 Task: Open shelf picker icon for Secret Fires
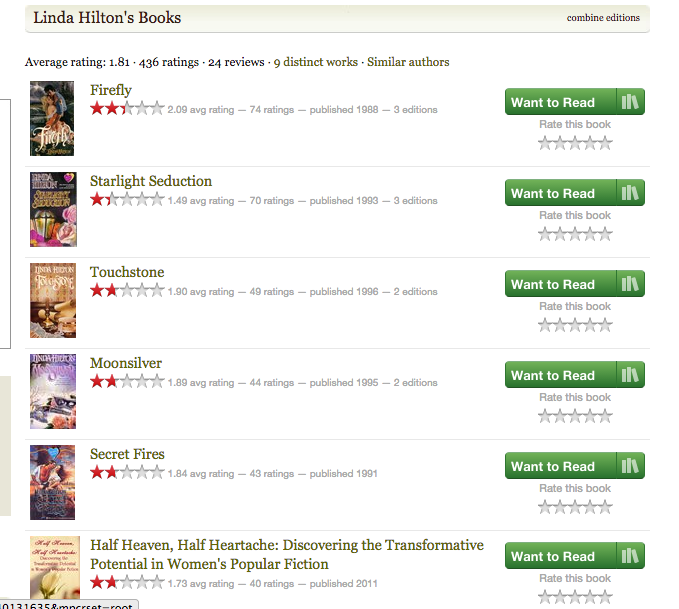pos(630,466)
